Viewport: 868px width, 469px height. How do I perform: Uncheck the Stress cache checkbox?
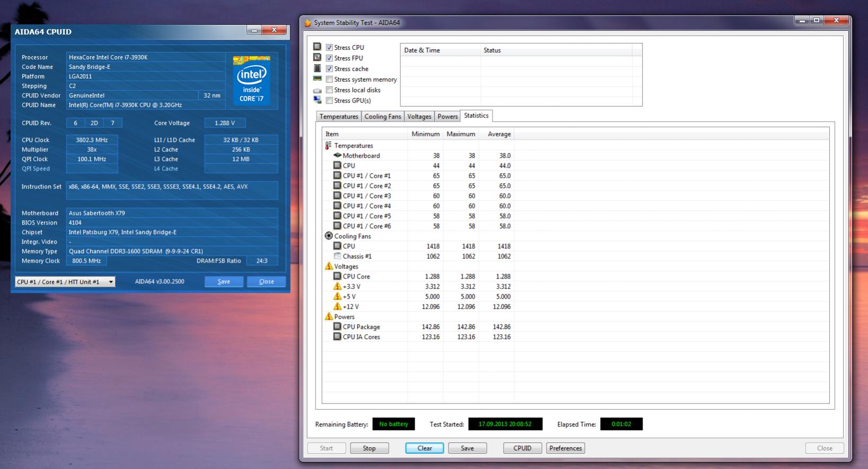(x=329, y=69)
